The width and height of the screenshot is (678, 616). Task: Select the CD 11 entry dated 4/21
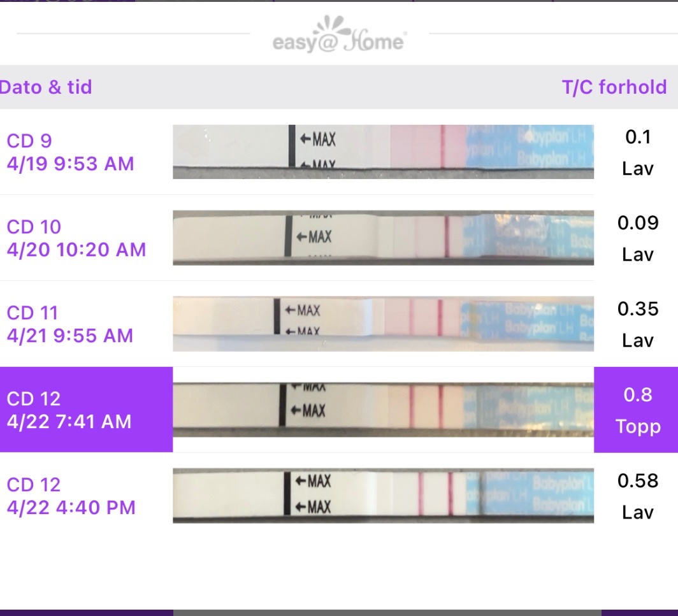point(70,324)
